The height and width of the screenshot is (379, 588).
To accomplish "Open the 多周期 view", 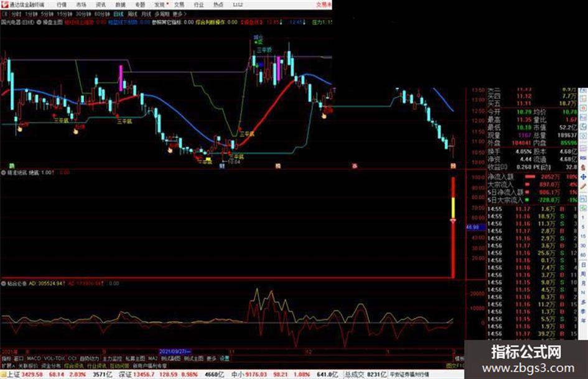I will click(162, 14).
